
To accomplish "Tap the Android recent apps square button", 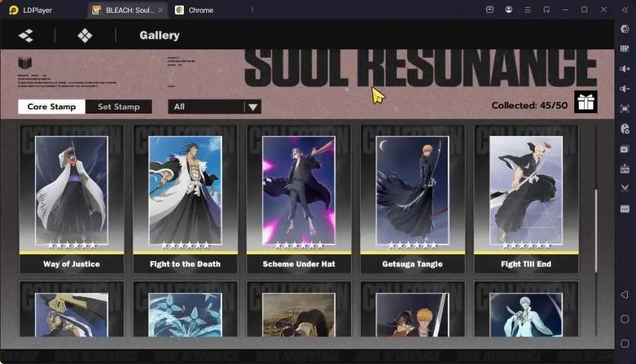I will (625, 343).
